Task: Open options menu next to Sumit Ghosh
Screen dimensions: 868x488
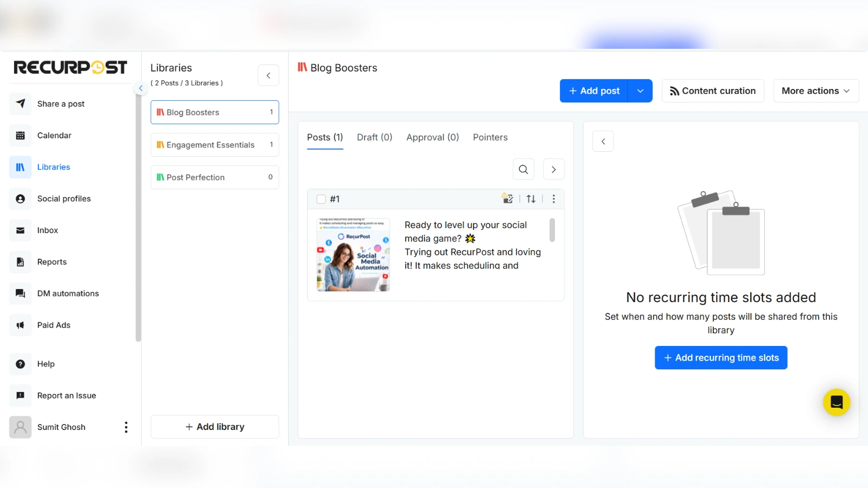Action: coord(126,427)
